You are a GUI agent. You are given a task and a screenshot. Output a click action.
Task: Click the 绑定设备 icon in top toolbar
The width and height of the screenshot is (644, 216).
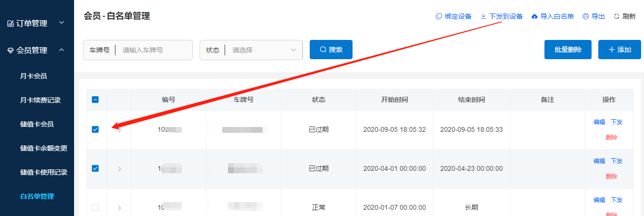pos(439,16)
